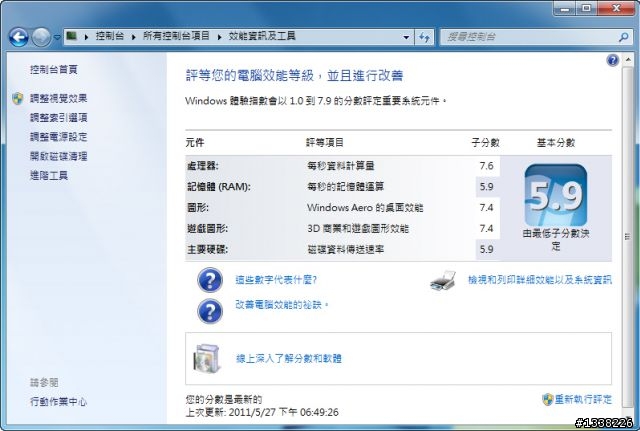Open 控制台首頁 in the sidebar
640x431 pixels.
pos(53,69)
